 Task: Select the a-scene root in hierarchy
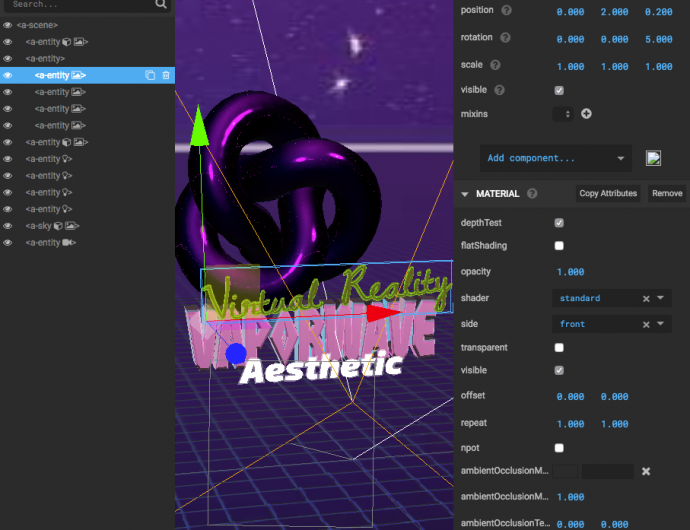[x=37, y=24]
